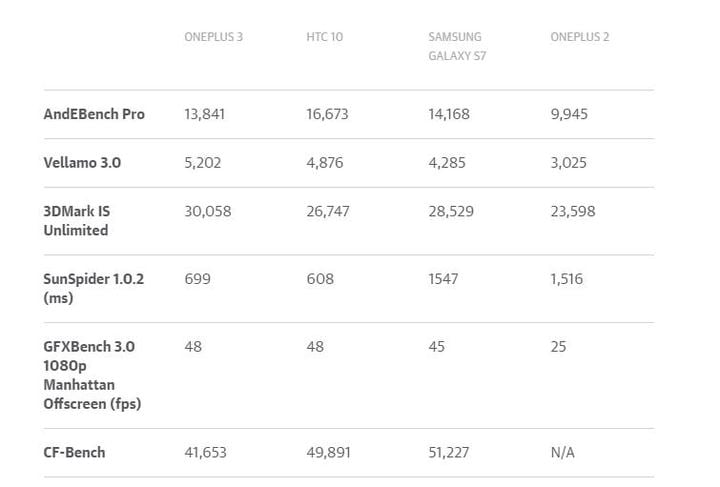720x487 pixels.
Task: Select the ONEPLUS 3 column header
Action: (214, 37)
